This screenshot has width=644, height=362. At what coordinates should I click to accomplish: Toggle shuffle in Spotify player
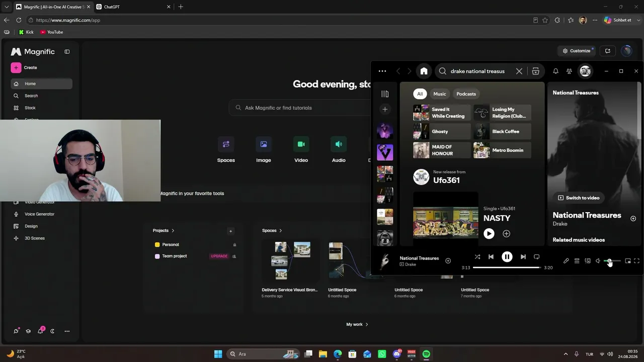477,257
